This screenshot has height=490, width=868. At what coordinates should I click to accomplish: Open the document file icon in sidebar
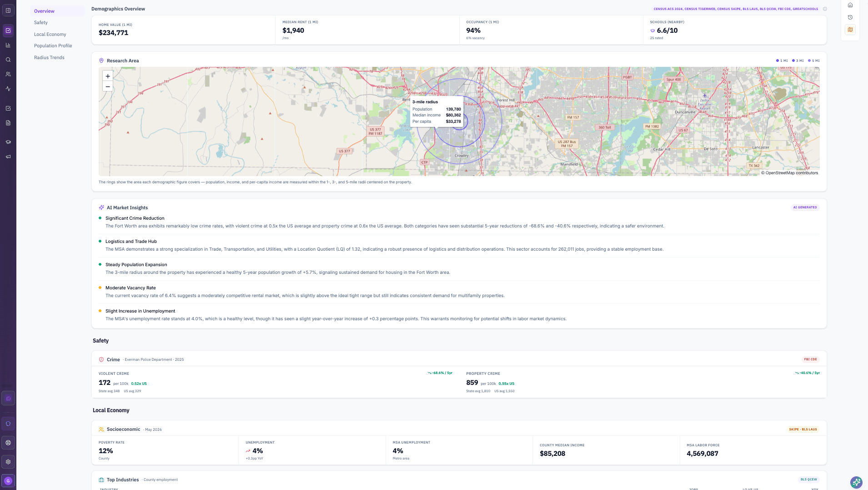(8, 123)
